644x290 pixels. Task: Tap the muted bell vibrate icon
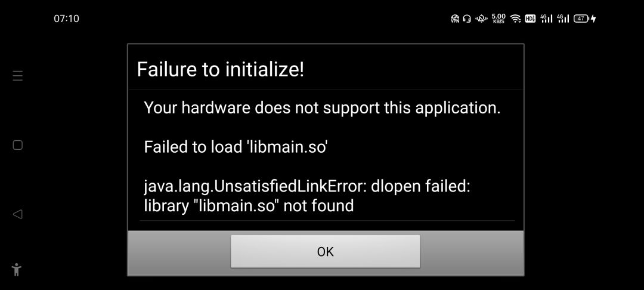(481, 18)
